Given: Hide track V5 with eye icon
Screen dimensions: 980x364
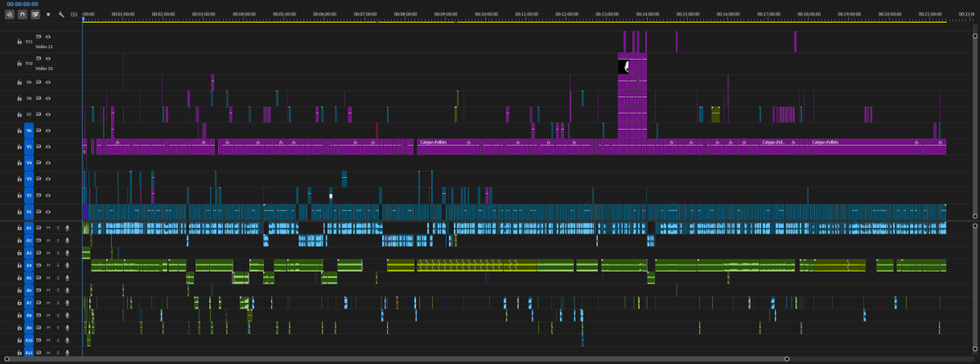Looking at the screenshot, I should tap(48, 147).
